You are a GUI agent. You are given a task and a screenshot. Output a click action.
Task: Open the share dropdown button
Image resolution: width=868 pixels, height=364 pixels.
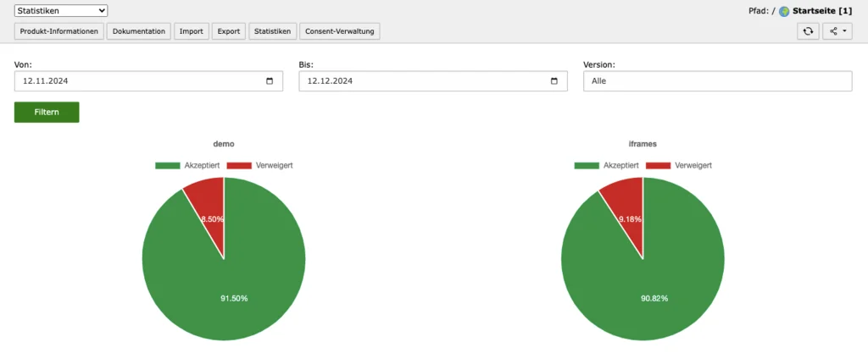837,31
